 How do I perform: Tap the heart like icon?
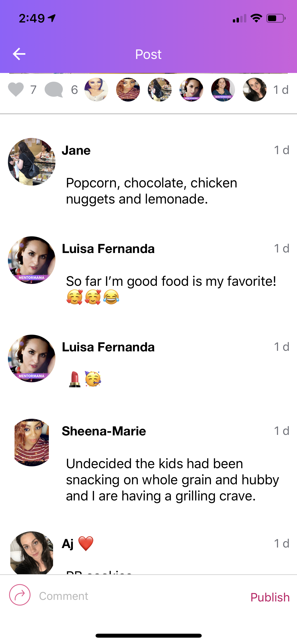pos(16,89)
